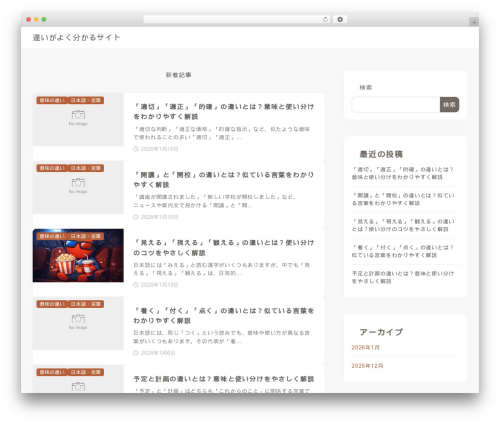Image resolution: width=500 pixels, height=423 pixels.
Task: Click excerpt starting 「適切な判断」
Action: point(222,133)
